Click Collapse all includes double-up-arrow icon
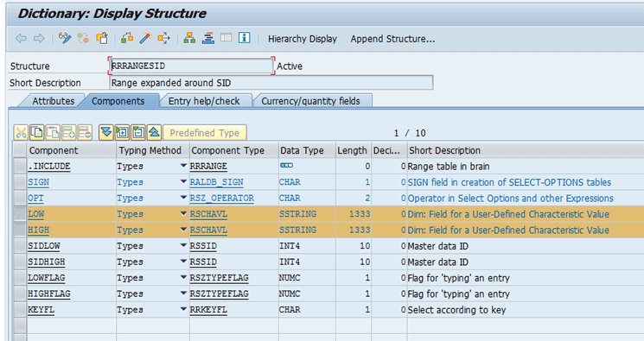644x341 pixels. tap(154, 133)
